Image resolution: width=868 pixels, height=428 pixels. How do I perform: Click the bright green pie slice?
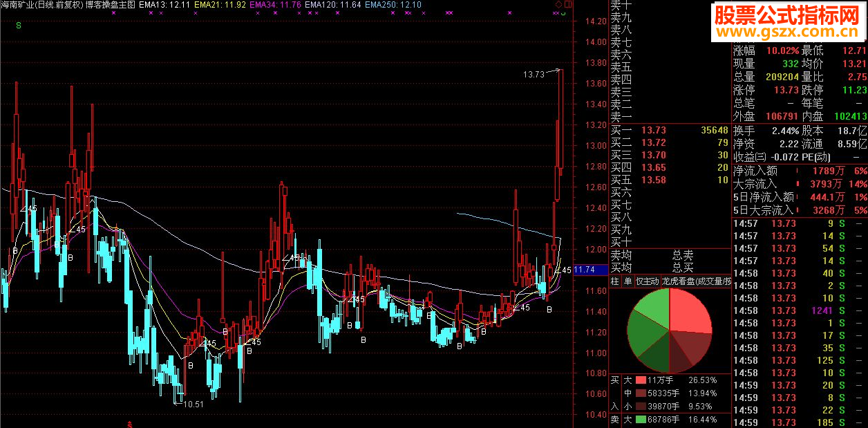click(654, 308)
